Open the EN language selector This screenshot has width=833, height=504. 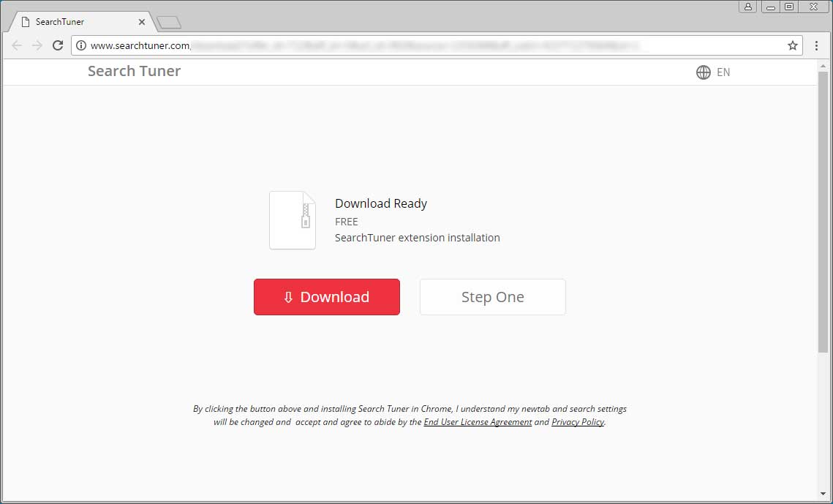[723, 72]
